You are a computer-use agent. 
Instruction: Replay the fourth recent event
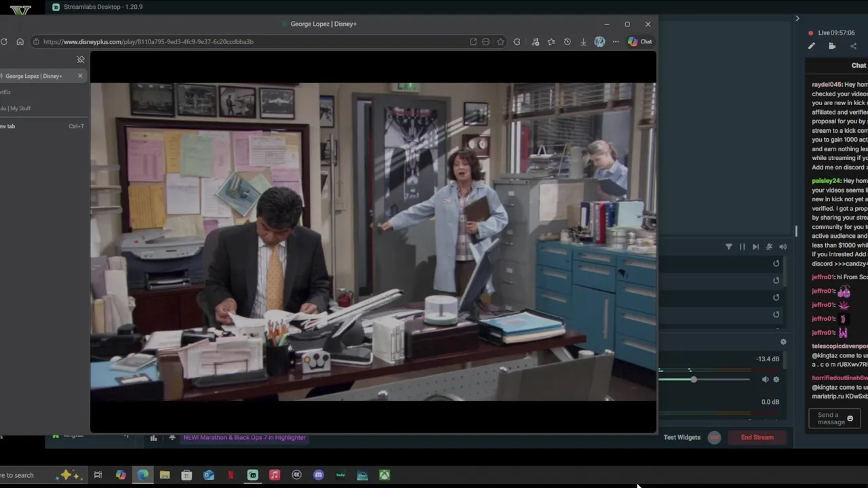click(x=776, y=314)
